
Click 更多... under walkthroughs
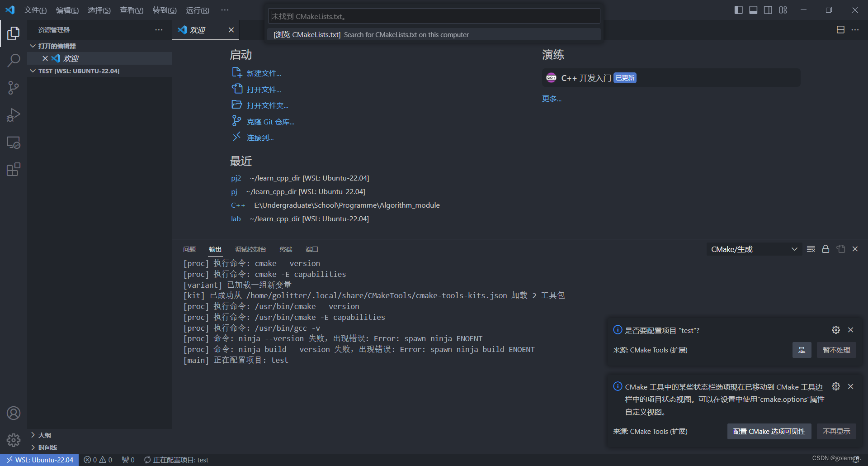[552, 99]
